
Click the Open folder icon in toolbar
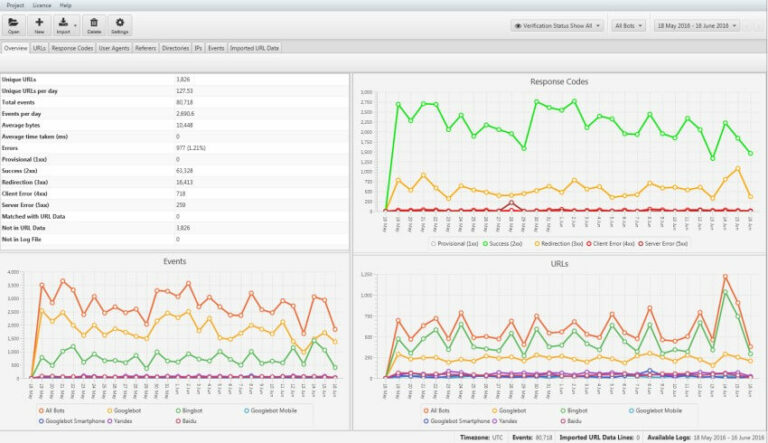click(14, 25)
